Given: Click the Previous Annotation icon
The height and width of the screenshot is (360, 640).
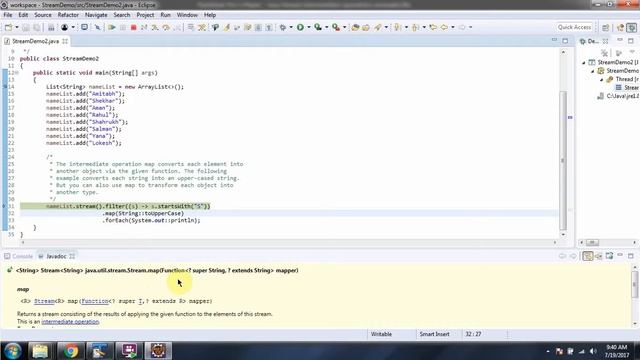Looking at the screenshot, I should 416,27.
